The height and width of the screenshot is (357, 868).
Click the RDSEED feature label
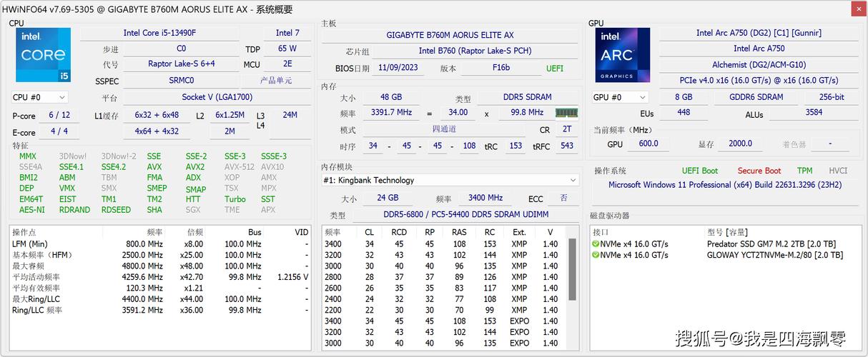point(116,210)
